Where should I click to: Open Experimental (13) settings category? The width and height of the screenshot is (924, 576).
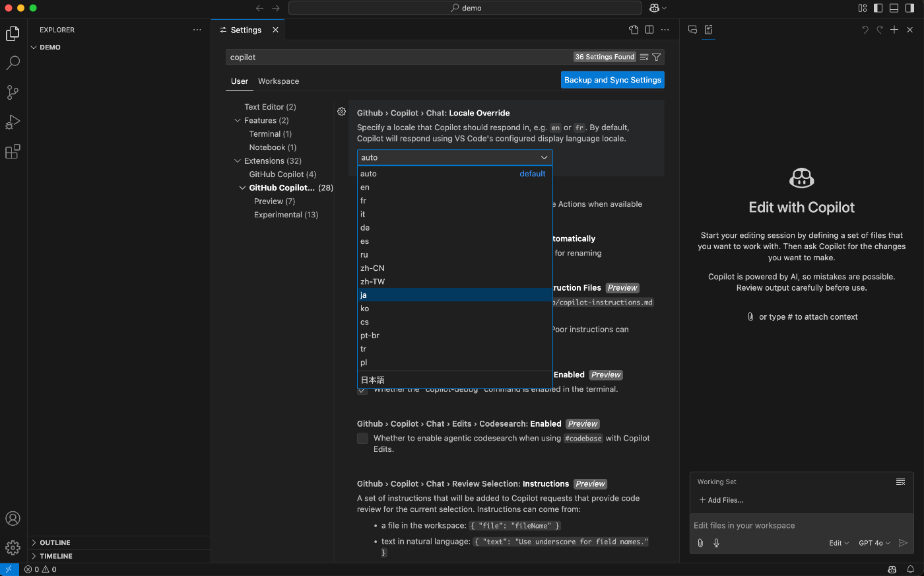tap(286, 215)
